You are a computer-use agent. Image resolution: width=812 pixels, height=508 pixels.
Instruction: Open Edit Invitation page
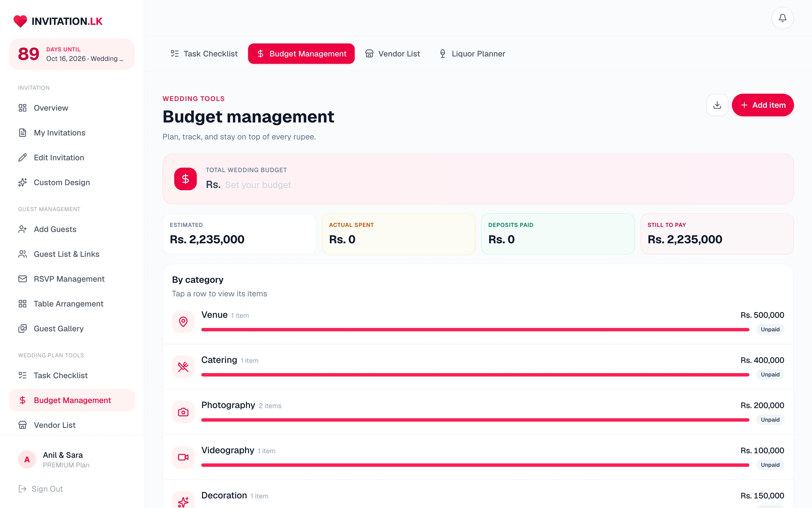tap(72, 157)
